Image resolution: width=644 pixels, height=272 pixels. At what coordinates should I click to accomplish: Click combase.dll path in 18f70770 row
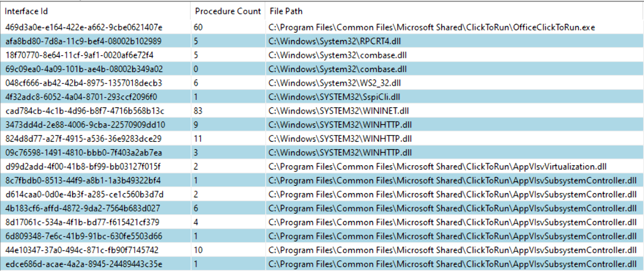point(337,55)
